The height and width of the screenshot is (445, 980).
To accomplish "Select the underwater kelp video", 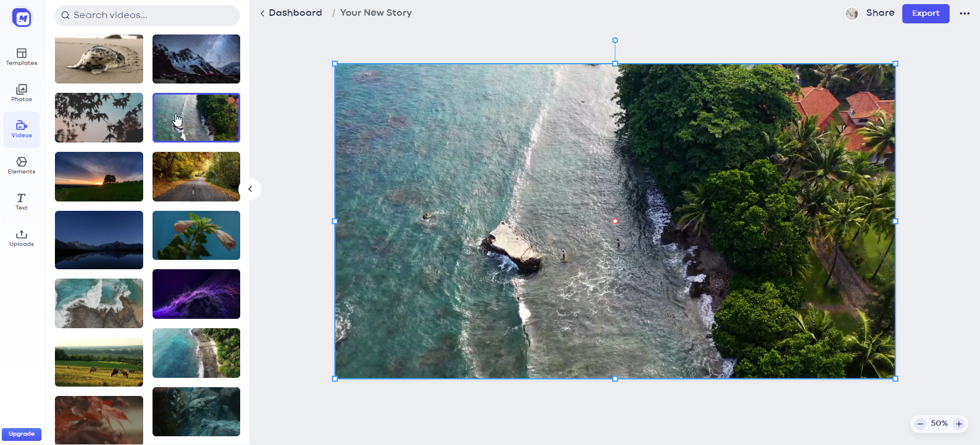I will (x=196, y=412).
